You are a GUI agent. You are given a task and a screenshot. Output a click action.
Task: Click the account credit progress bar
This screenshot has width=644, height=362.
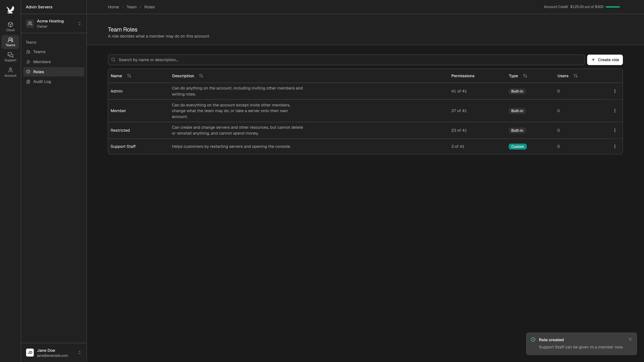(613, 7)
